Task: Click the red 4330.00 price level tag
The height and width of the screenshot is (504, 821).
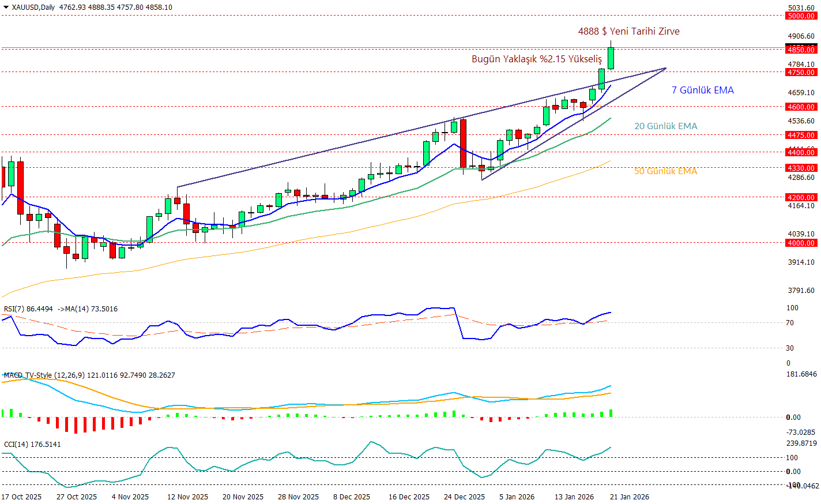Action: point(801,168)
